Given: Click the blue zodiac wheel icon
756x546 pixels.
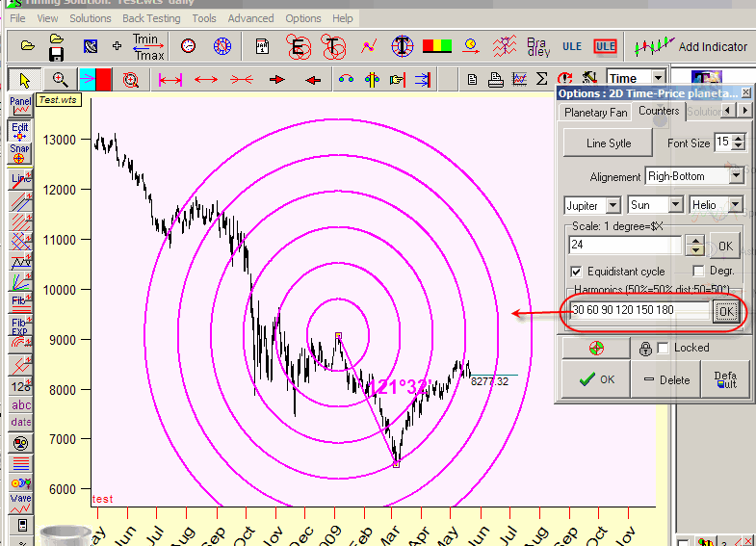Looking at the screenshot, I should click(x=222, y=46).
